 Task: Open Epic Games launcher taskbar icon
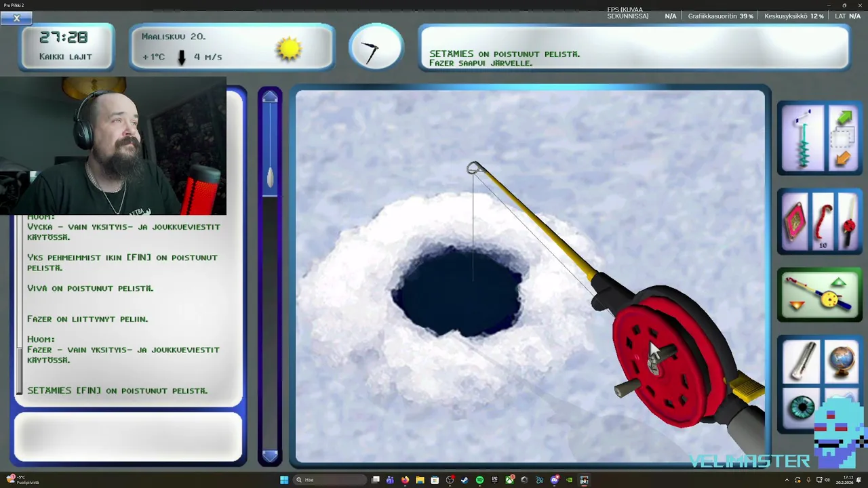click(x=494, y=480)
